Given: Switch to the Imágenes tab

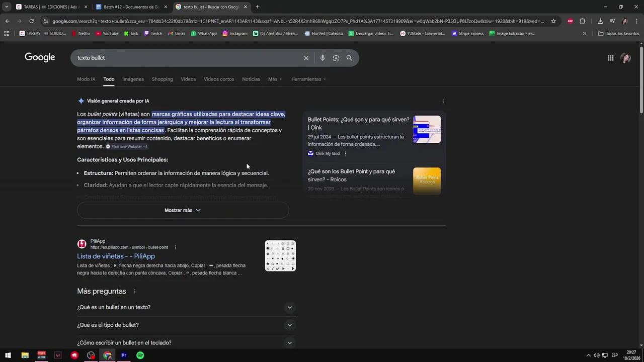Looking at the screenshot, I should [x=133, y=79].
